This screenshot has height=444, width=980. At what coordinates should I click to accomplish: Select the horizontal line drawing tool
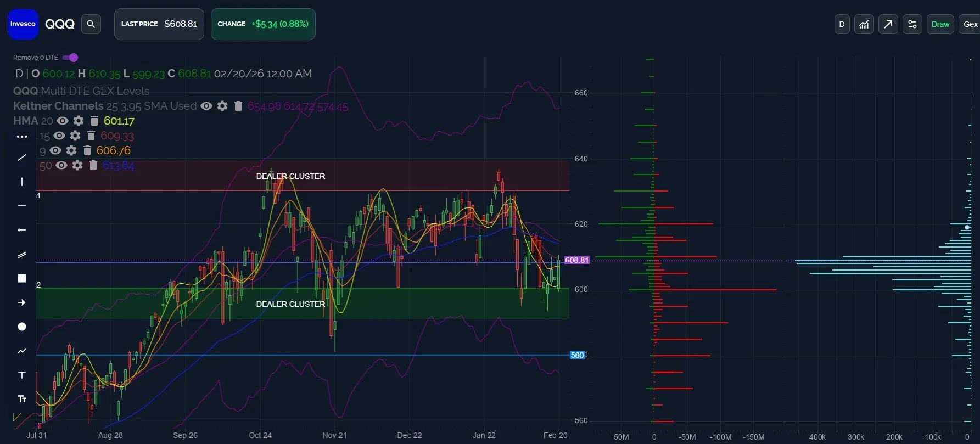click(22, 206)
